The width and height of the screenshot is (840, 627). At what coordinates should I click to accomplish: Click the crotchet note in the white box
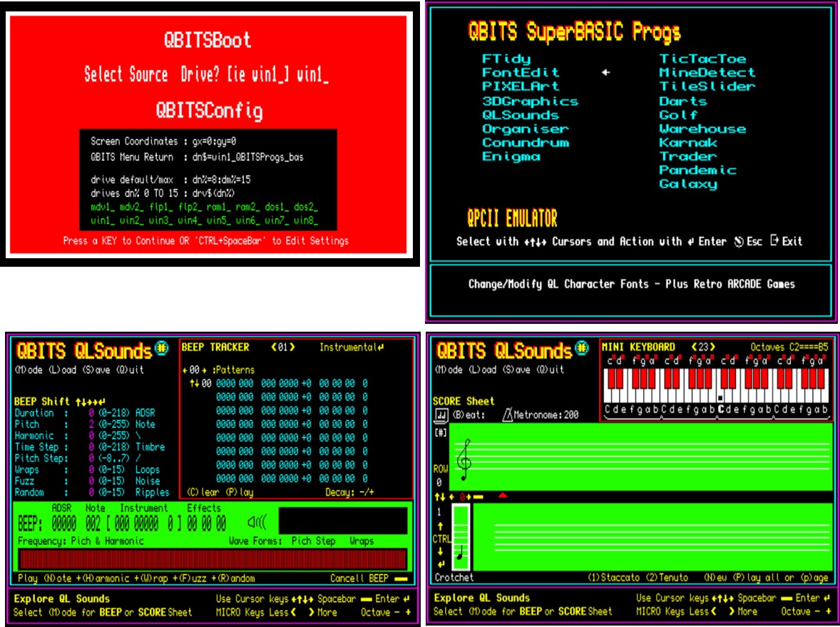[461, 553]
